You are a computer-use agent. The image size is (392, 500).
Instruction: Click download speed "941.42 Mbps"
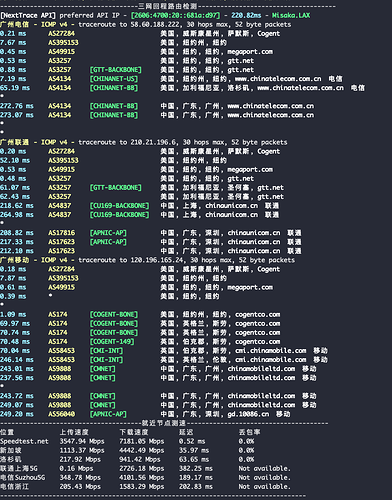coord(140,459)
